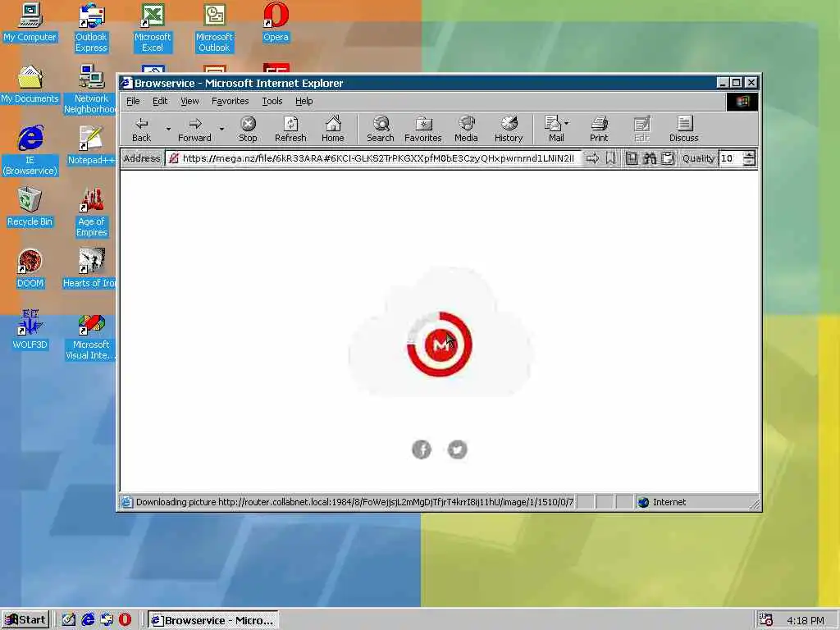Select the Opera desktop shortcut

point(276,23)
